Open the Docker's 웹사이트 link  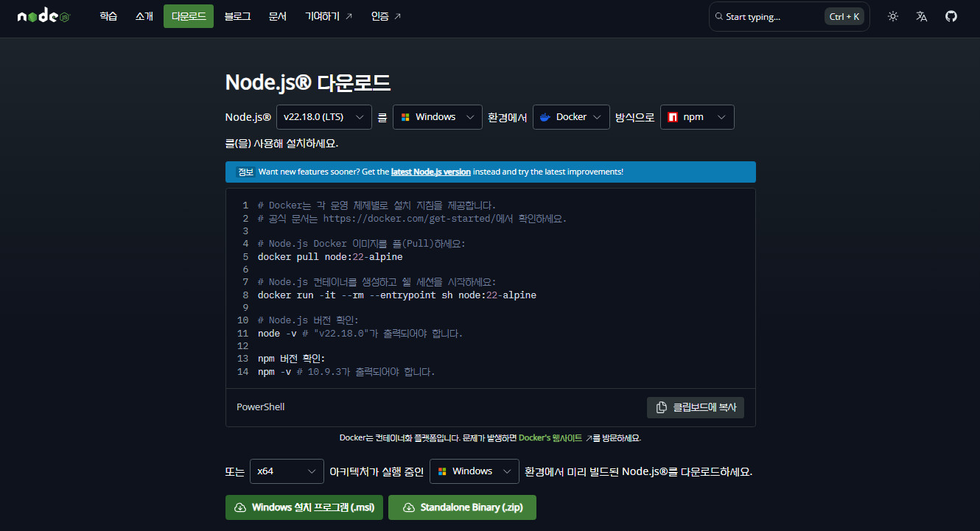(556, 437)
